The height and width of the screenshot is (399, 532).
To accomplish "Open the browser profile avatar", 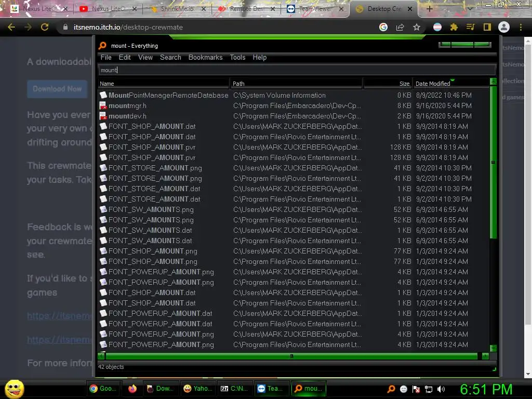I will (x=504, y=27).
